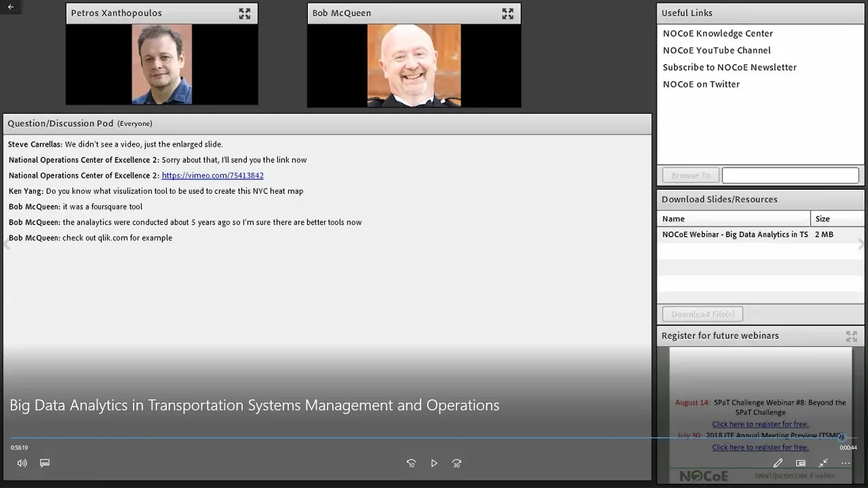Screen dimensions: 868x488
Task: Click the URL field beside Browse To
Action: (x=790, y=176)
